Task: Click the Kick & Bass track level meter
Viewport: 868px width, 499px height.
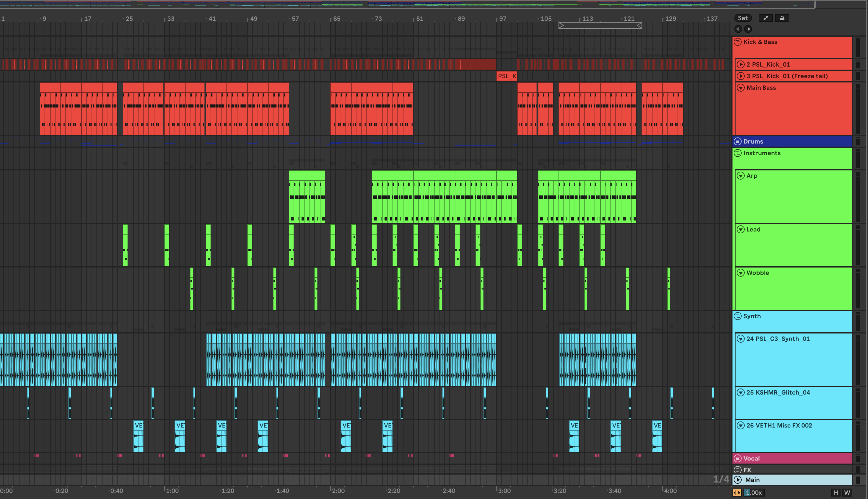Action: [858, 47]
